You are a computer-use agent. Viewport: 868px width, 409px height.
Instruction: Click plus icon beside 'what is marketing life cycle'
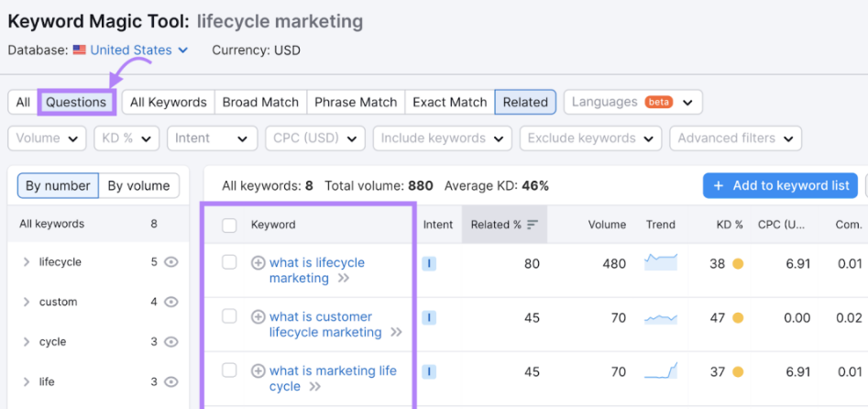click(258, 370)
